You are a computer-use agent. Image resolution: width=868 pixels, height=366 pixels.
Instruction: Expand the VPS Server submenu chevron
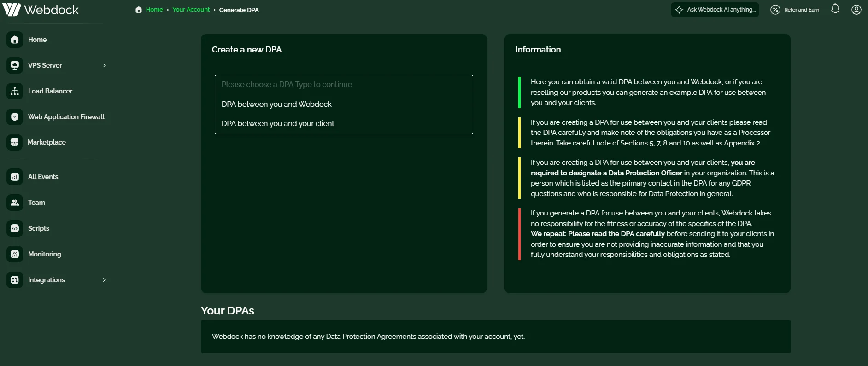click(104, 65)
